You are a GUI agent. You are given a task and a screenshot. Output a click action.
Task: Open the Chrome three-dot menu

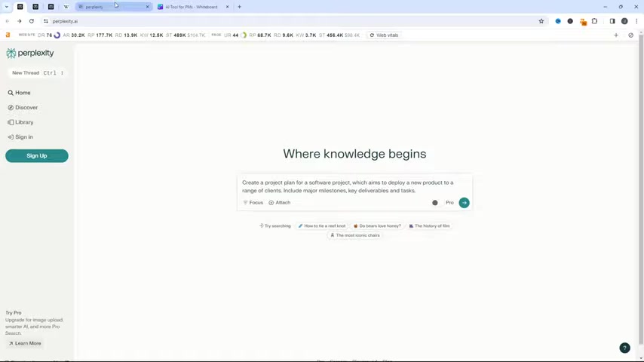(x=636, y=21)
